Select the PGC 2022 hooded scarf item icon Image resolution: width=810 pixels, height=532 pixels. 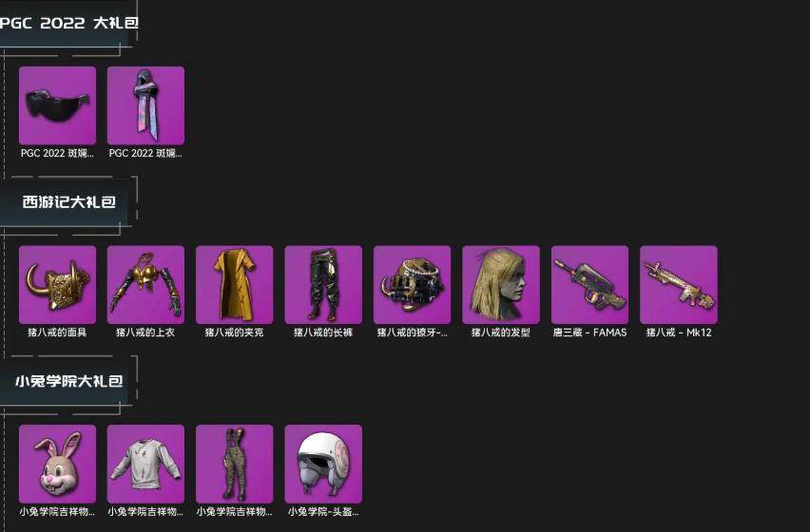145,105
